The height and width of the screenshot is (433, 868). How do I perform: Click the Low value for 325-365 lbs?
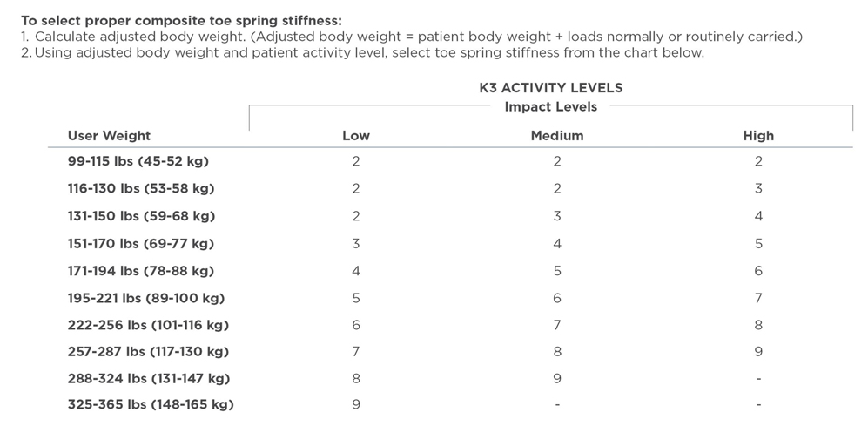[x=355, y=404]
